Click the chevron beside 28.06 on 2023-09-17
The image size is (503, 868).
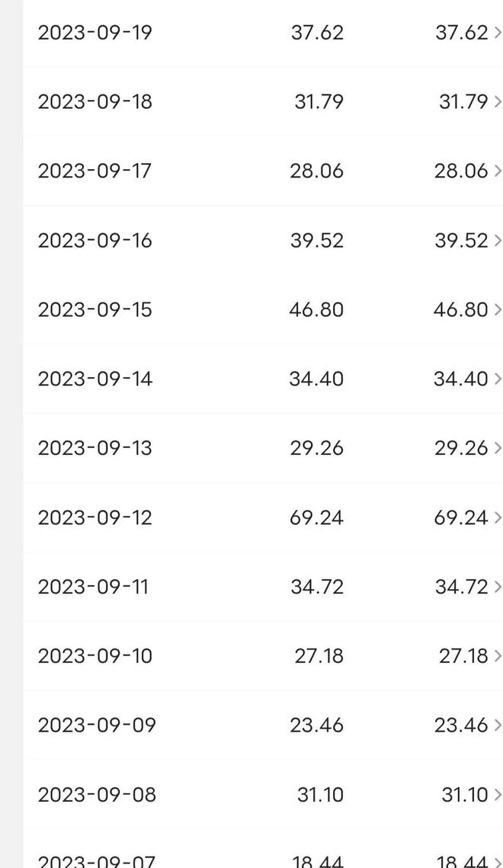coord(498,171)
